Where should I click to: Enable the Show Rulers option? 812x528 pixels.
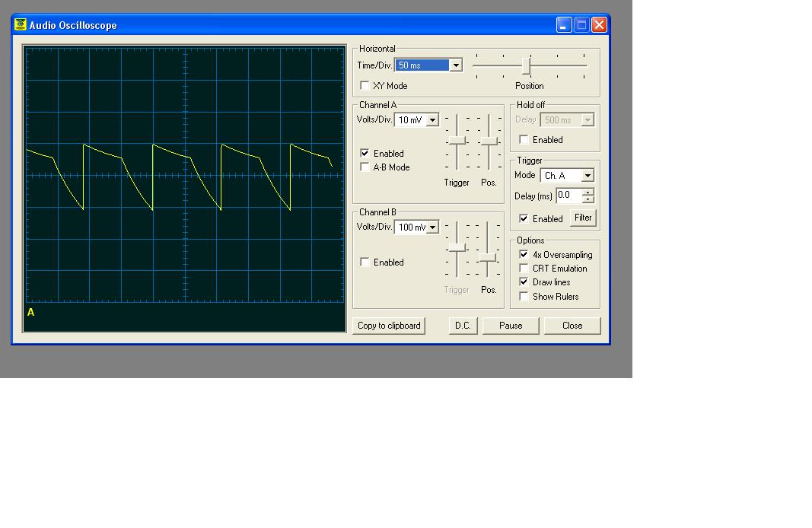524,296
